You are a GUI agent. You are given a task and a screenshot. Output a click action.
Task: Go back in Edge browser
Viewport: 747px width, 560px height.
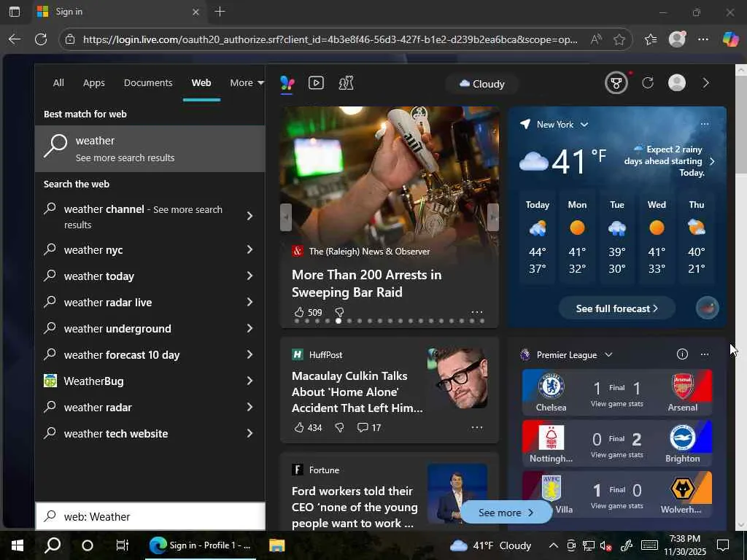[15, 39]
